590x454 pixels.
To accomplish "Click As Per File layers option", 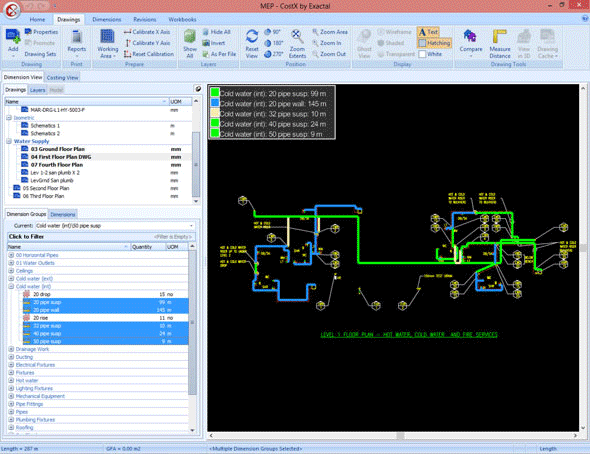I will (219, 54).
